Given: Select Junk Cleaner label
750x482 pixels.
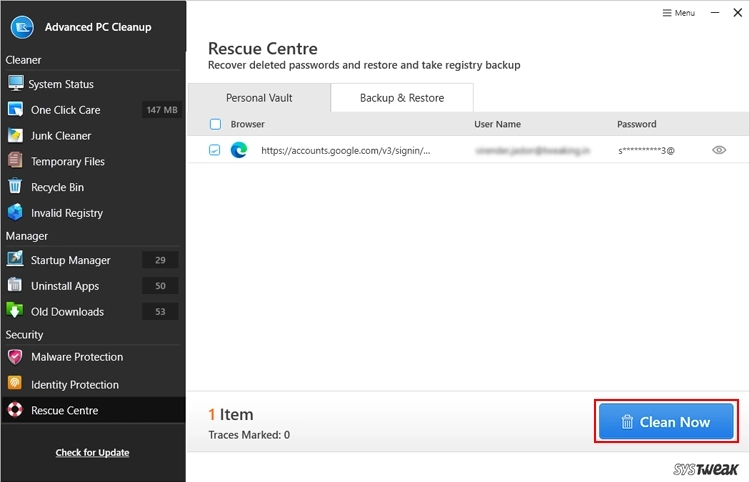Looking at the screenshot, I should [61, 136].
